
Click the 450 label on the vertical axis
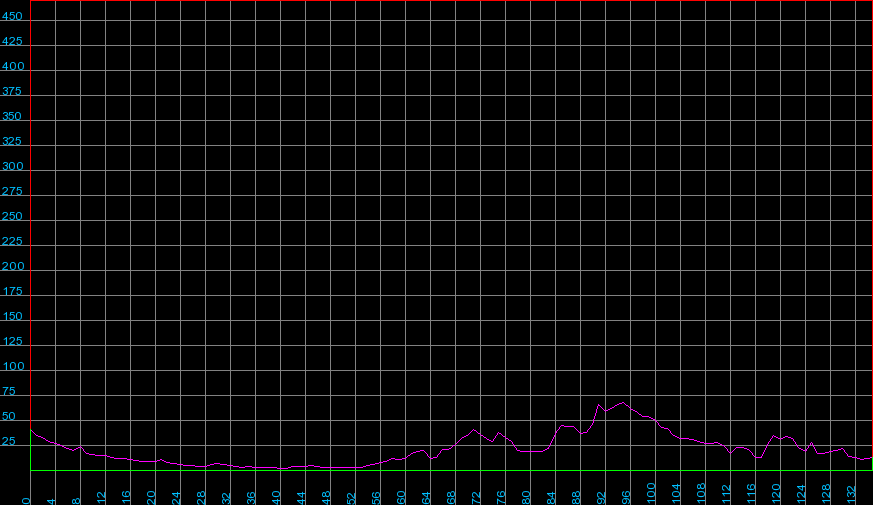point(12,16)
